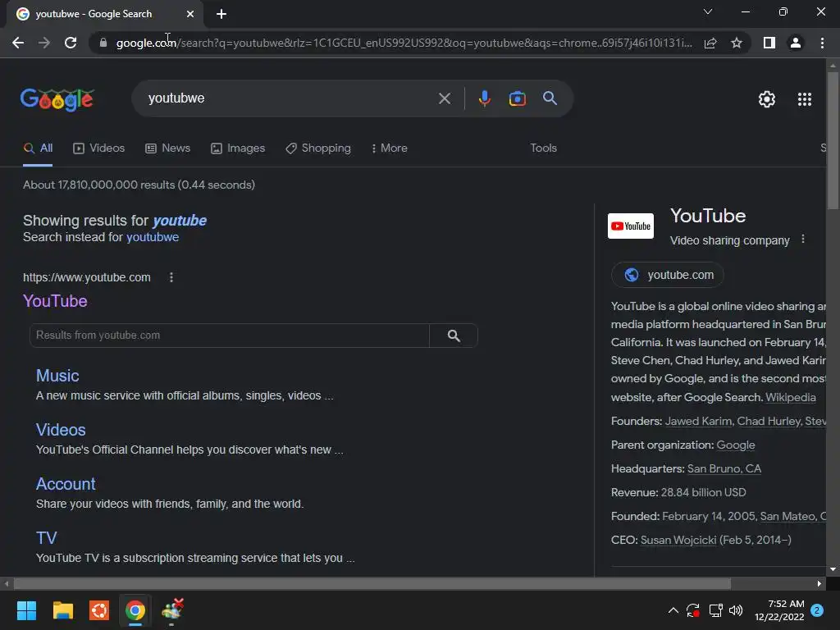Switch to the News tab
The width and height of the screenshot is (840, 630).
[x=167, y=148]
